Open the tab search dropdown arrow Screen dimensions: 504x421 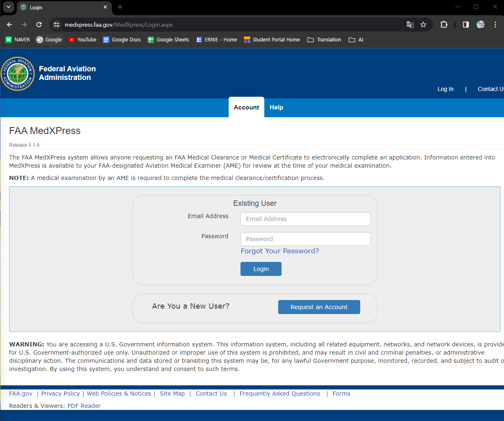(8, 7)
